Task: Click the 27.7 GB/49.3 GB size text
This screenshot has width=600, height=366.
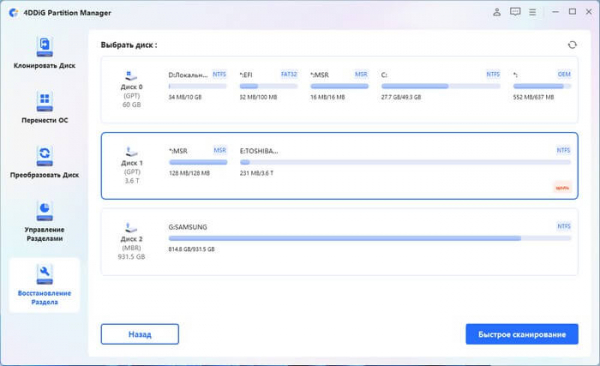Action: click(401, 97)
